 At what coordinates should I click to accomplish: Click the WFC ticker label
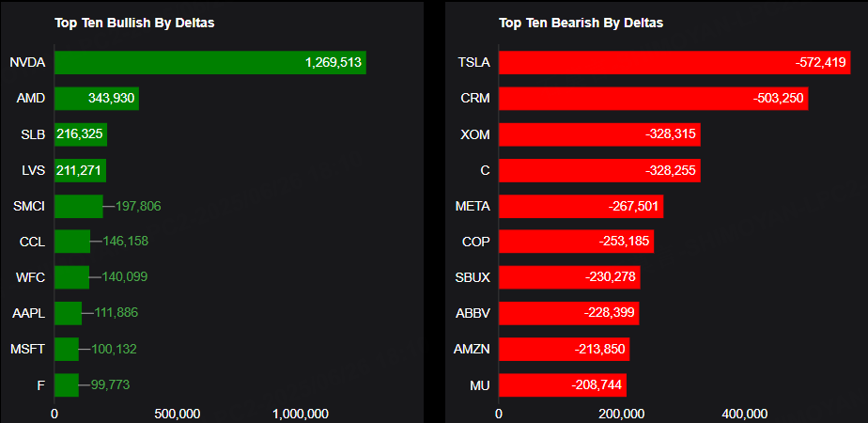point(31,277)
